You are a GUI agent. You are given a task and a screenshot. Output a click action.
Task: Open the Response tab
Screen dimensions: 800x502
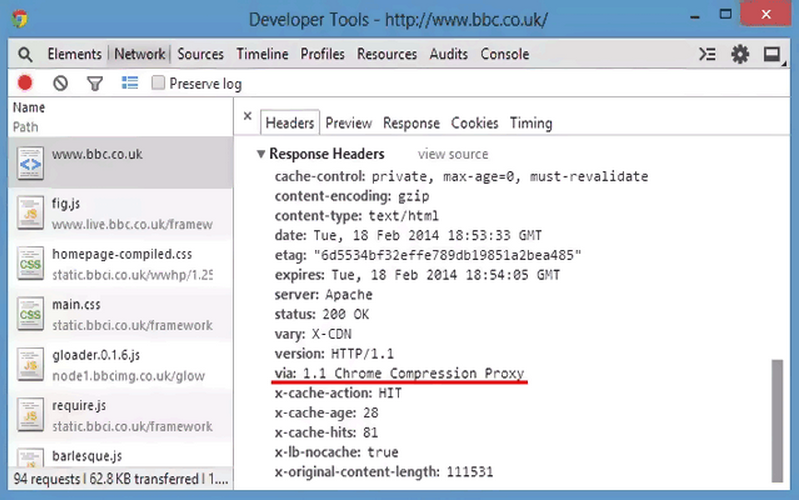coord(411,123)
